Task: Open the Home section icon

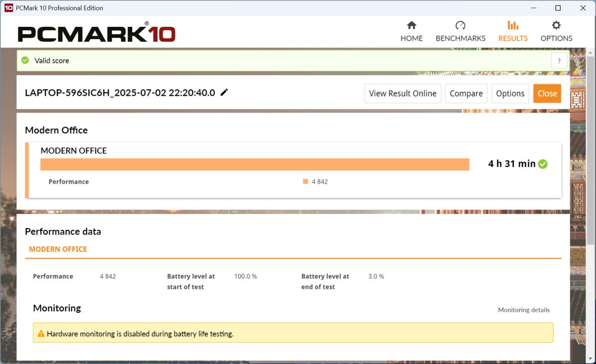Action: point(411,25)
